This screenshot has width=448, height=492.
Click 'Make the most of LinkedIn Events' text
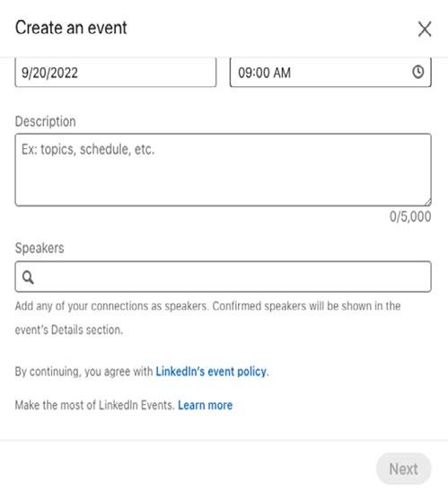95,405
